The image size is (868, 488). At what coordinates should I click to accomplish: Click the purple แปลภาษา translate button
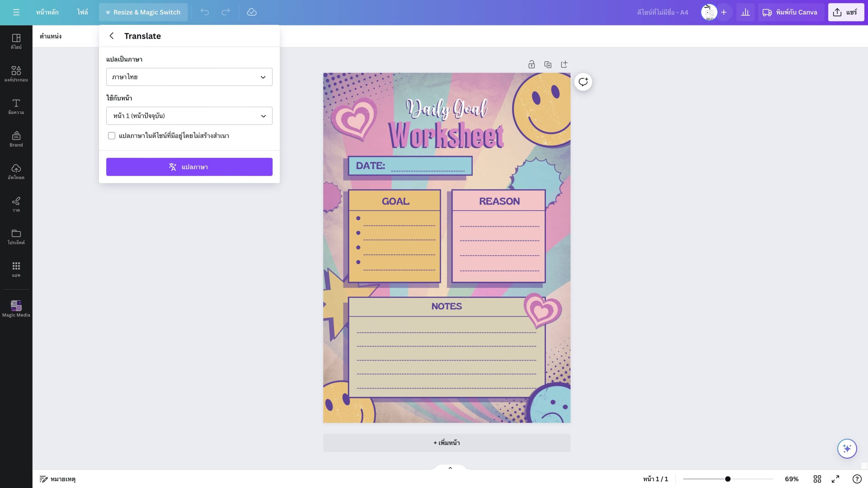pyautogui.click(x=189, y=167)
